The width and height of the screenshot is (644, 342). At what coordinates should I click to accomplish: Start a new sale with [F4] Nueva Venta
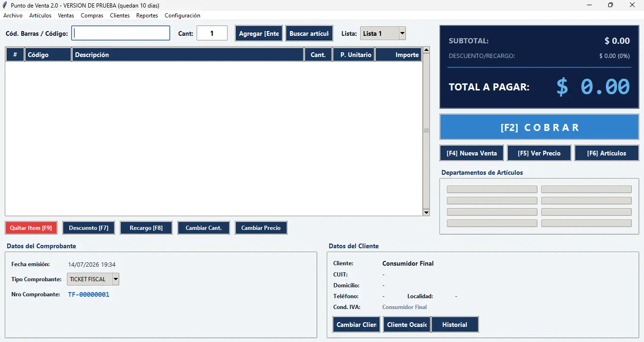click(472, 153)
